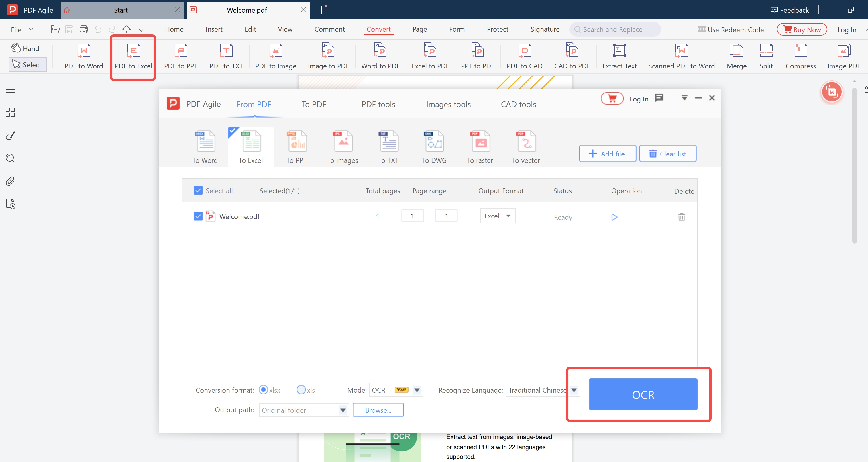Click the Split ribbon icon
This screenshot has width=868, height=462.
pos(766,50)
